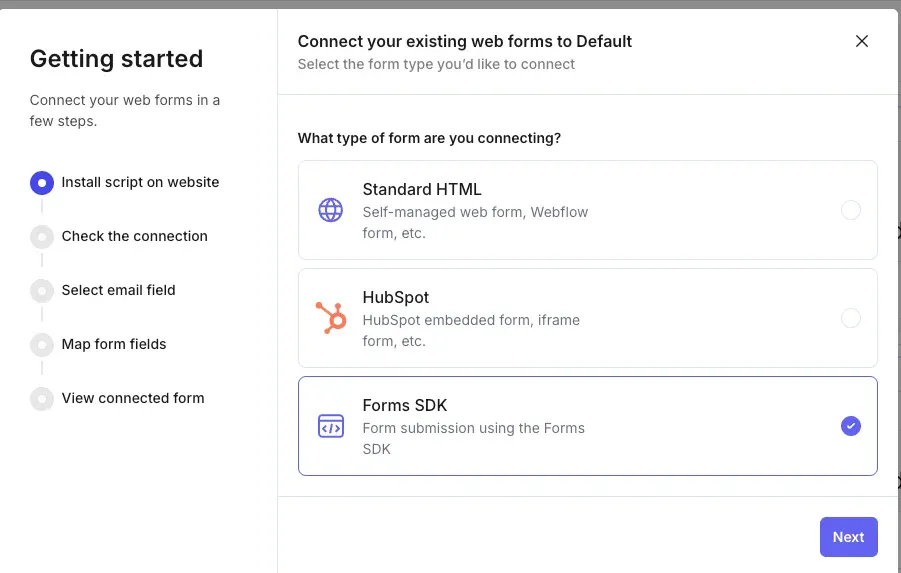Click the Install script step circle icon
901x573 pixels.
click(42, 183)
